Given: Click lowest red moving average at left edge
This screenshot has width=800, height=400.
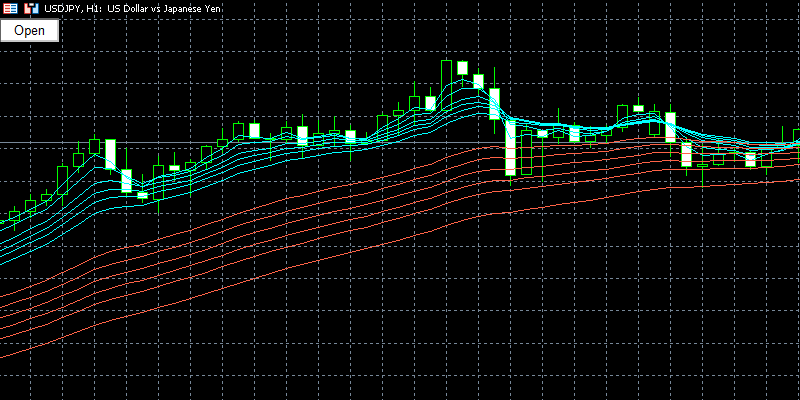Looking at the screenshot, I should point(5,357).
